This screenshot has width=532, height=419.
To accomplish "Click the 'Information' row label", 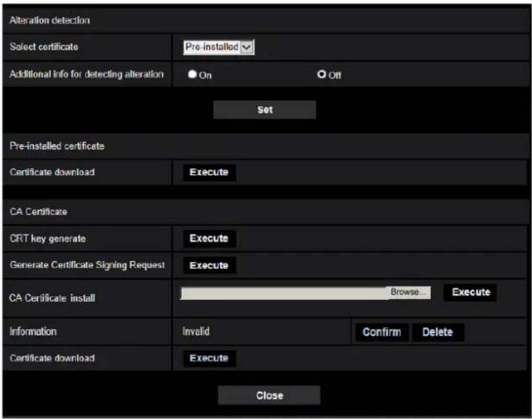I will pyautogui.click(x=33, y=331).
